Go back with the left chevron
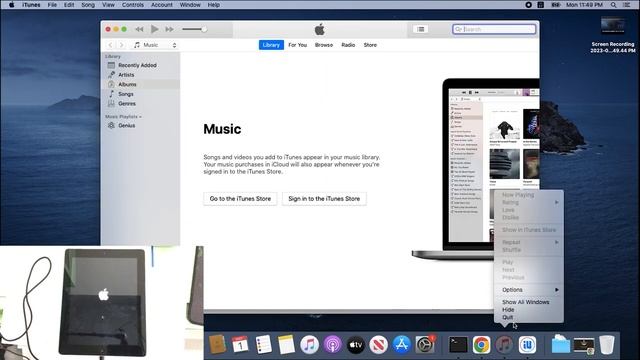Viewport: 640px width, 360px height. pos(110,45)
